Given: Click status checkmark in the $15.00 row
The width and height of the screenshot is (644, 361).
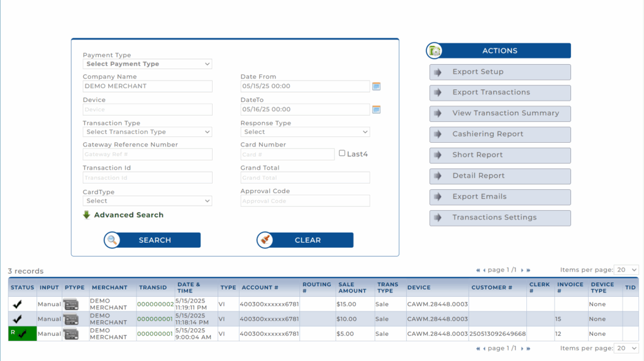Looking at the screenshot, I should coord(17,304).
